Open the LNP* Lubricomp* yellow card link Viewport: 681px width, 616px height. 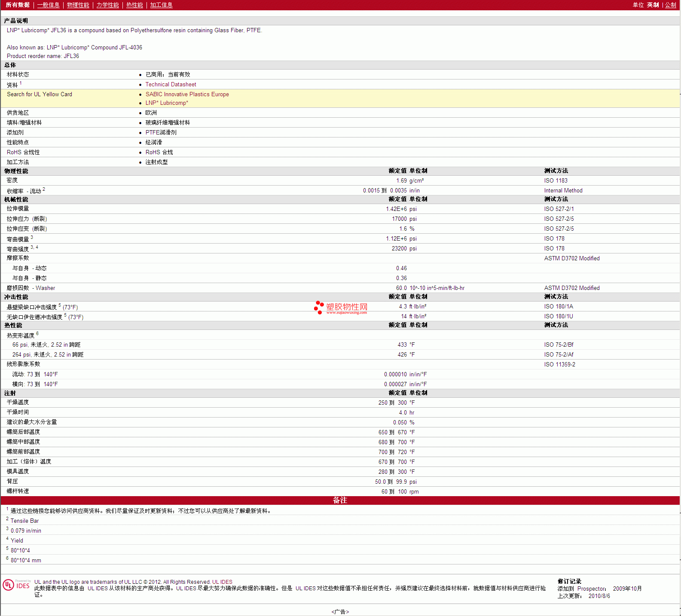tap(167, 103)
